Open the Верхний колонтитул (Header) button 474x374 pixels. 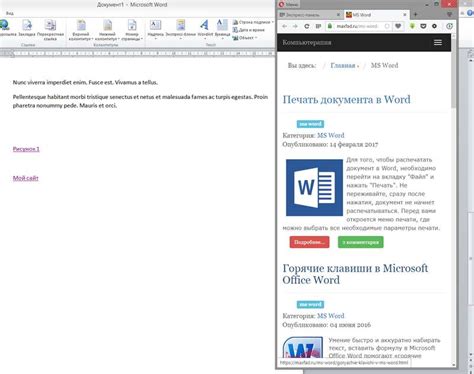pos(81,30)
